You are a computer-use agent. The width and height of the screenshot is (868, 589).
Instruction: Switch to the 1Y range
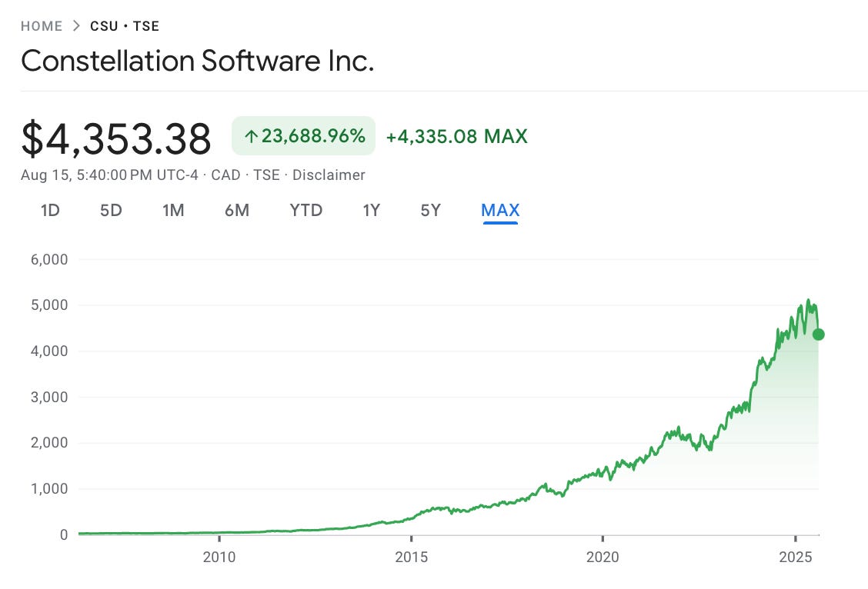[371, 209]
